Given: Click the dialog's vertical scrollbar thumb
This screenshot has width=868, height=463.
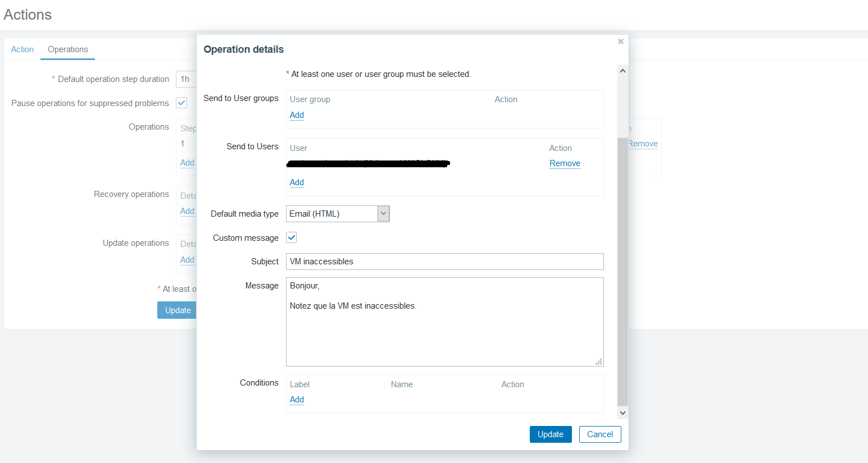Looking at the screenshot, I should (622, 269).
